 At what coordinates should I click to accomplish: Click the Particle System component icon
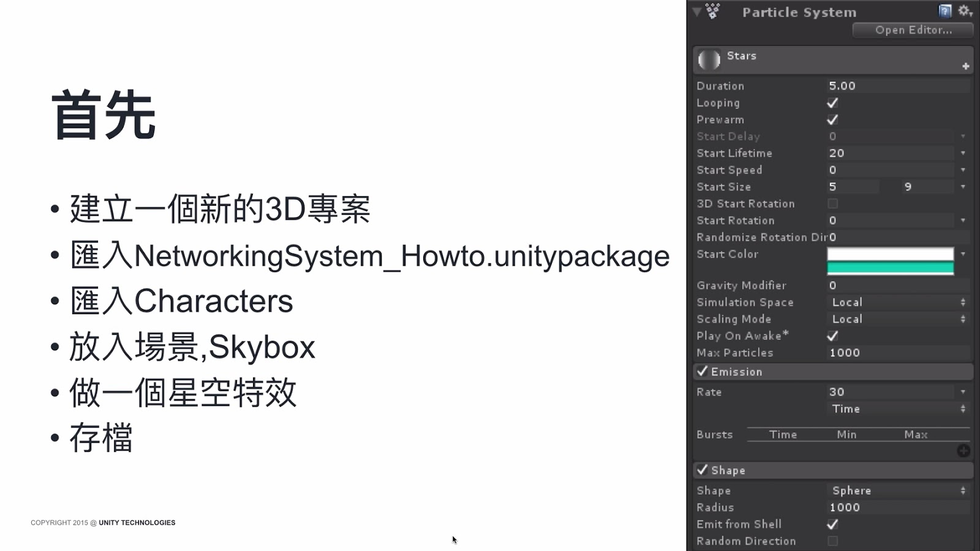712,11
